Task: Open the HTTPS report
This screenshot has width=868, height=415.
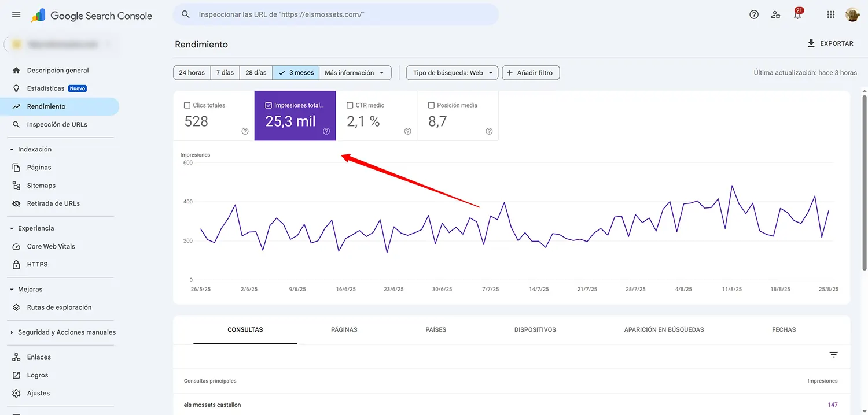Action: click(37, 264)
